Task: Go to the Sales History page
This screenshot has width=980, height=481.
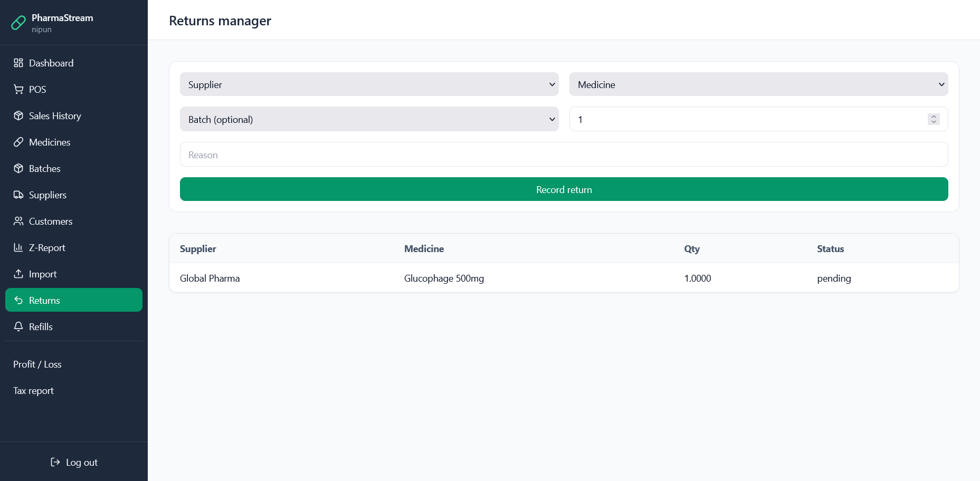Action: pos(55,116)
